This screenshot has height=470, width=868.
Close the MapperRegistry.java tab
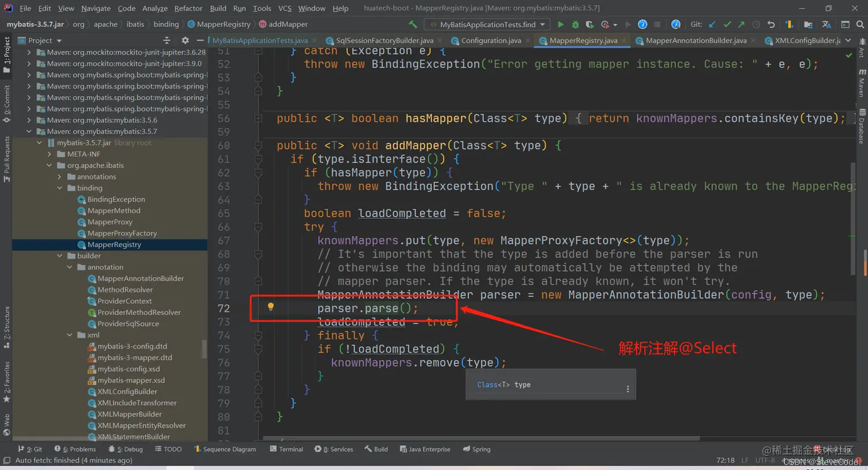(624, 40)
